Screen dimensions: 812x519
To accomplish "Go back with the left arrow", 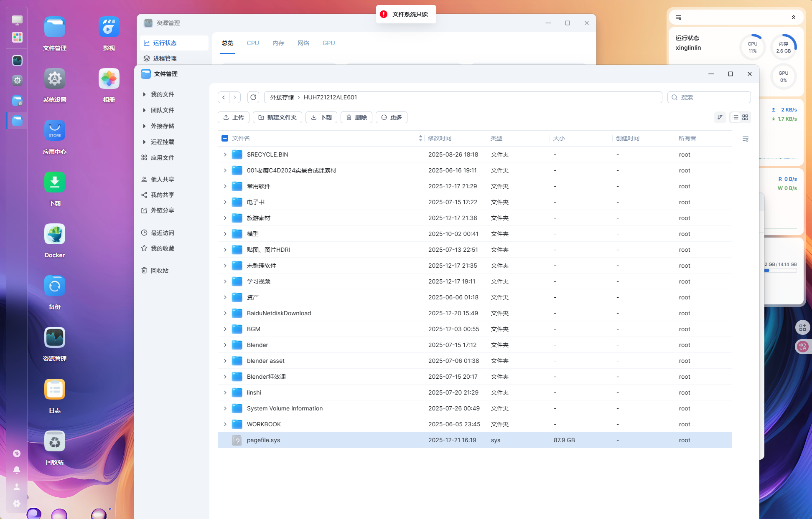I will 224,97.
